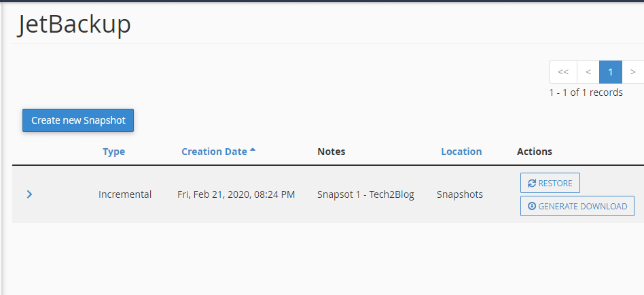The image size is (644, 295).
Task: Click the circular arrows icon on RESTORE
Action: 532,184
